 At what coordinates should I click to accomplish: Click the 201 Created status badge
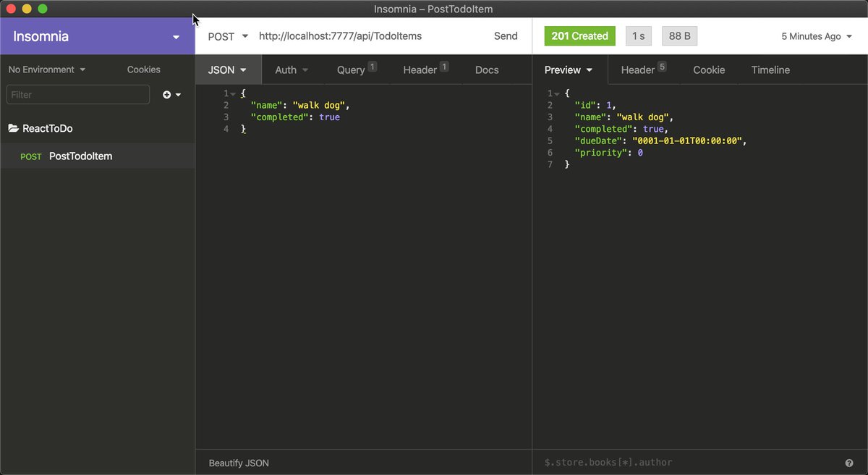click(579, 36)
